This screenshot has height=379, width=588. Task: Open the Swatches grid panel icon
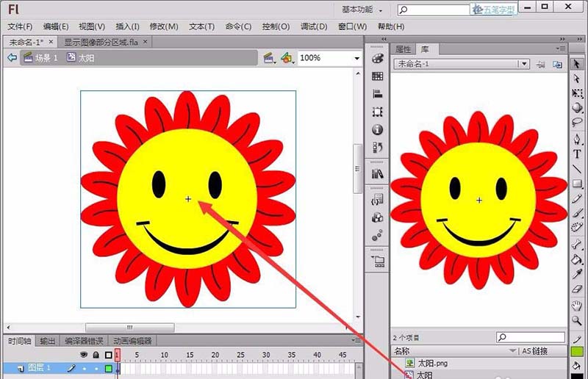[377, 76]
